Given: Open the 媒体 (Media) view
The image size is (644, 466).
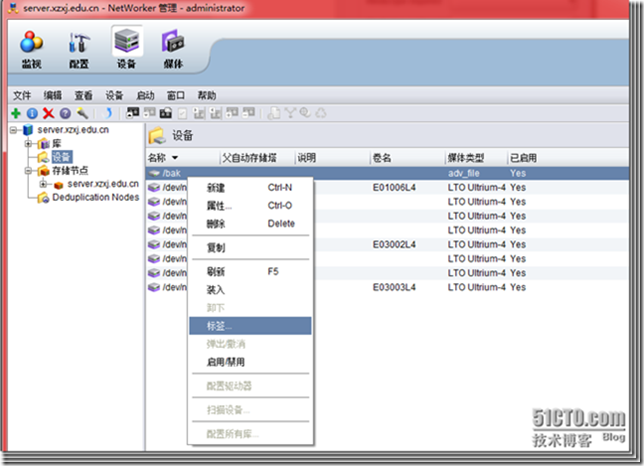Looking at the screenshot, I should pyautogui.click(x=173, y=49).
